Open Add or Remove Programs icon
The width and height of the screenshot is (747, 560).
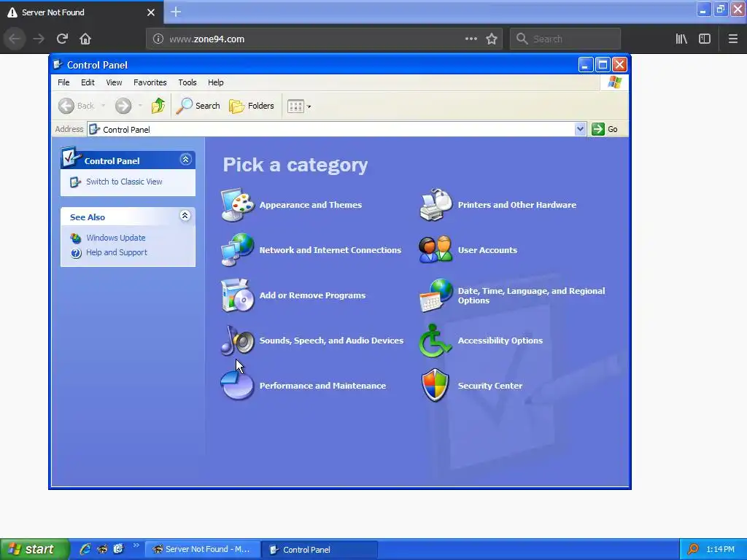pos(238,295)
